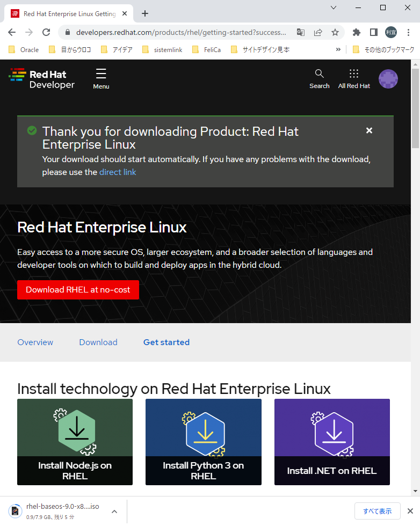Open the その他のブックマーク folder
420x526 pixels.
click(x=383, y=49)
